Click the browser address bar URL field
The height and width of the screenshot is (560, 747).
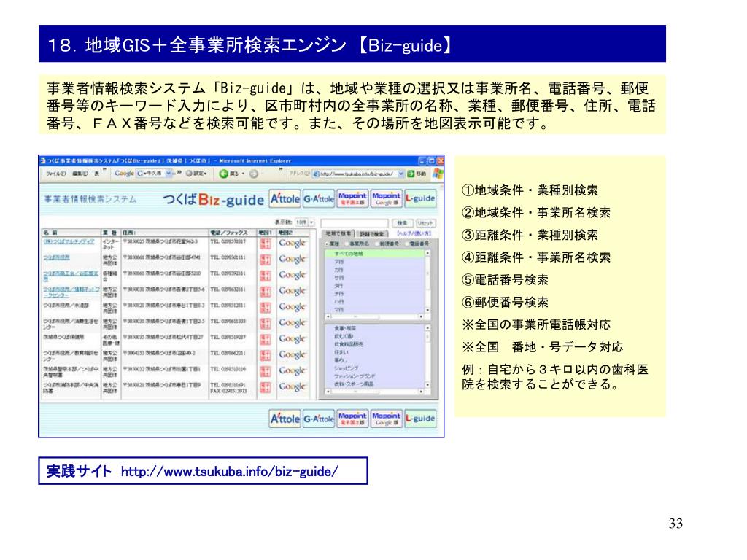tap(358, 174)
